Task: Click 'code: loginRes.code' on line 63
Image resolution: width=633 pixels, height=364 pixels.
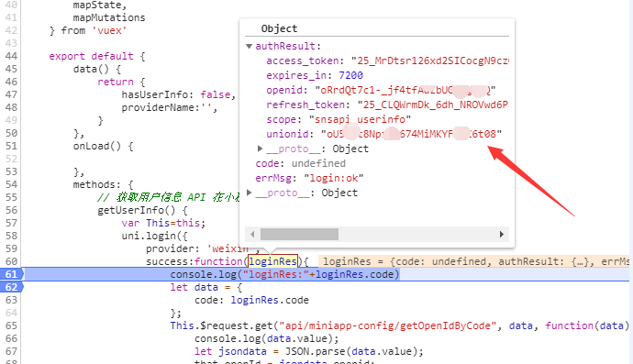Action: tap(251, 300)
